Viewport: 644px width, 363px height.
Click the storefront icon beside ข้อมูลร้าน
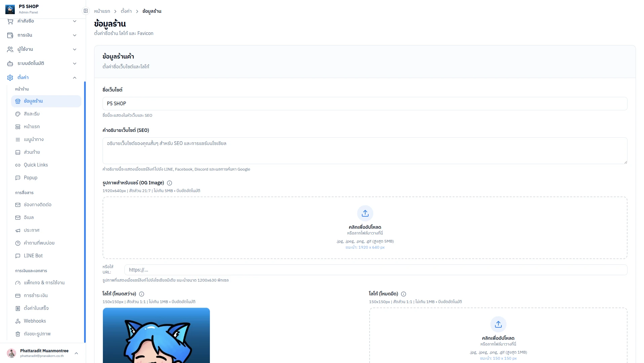[18, 101]
